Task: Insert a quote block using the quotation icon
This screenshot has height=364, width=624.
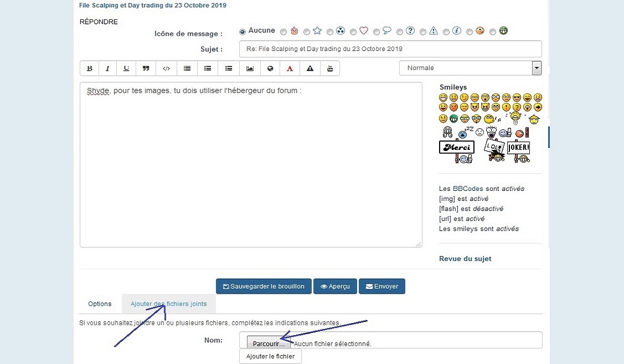Action: (x=146, y=69)
